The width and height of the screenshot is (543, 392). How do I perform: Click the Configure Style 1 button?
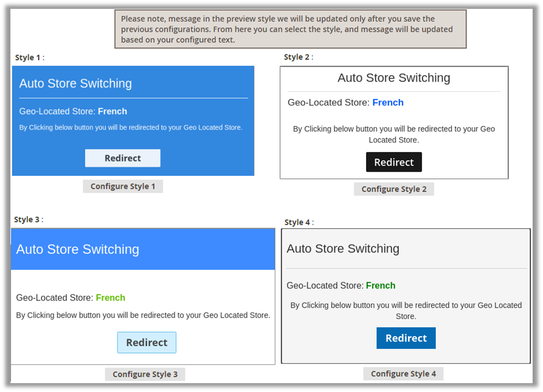tap(123, 186)
